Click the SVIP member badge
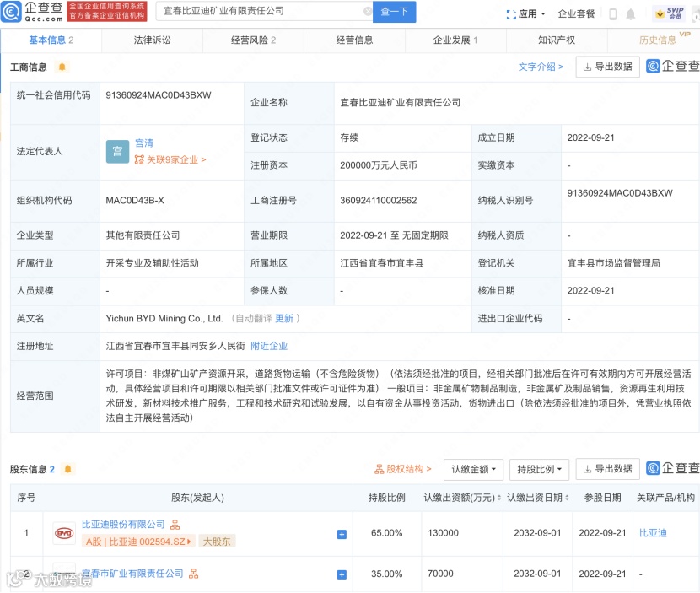Viewport: 700px width, 593px height. [x=668, y=13]
